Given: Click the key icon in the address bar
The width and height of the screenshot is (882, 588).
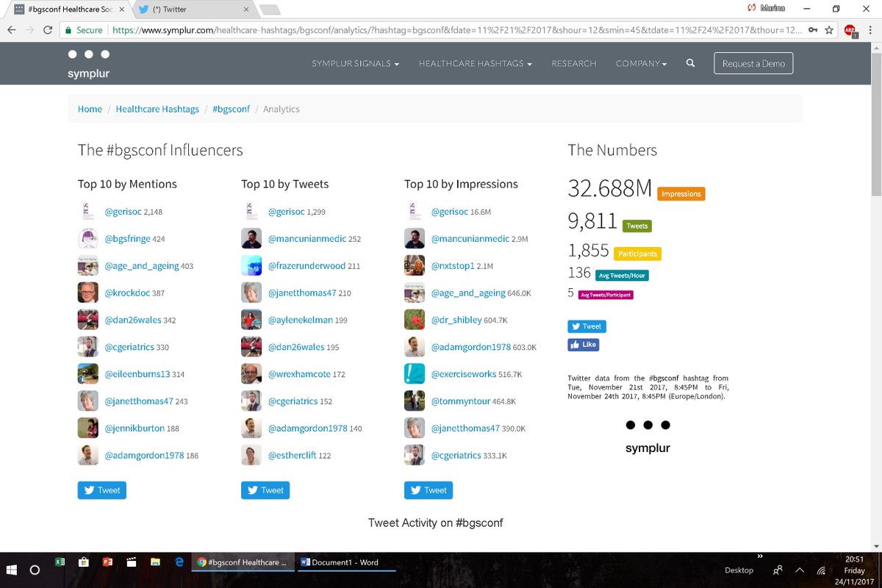Looking at the screenshot, I should [x=812, y=30].
